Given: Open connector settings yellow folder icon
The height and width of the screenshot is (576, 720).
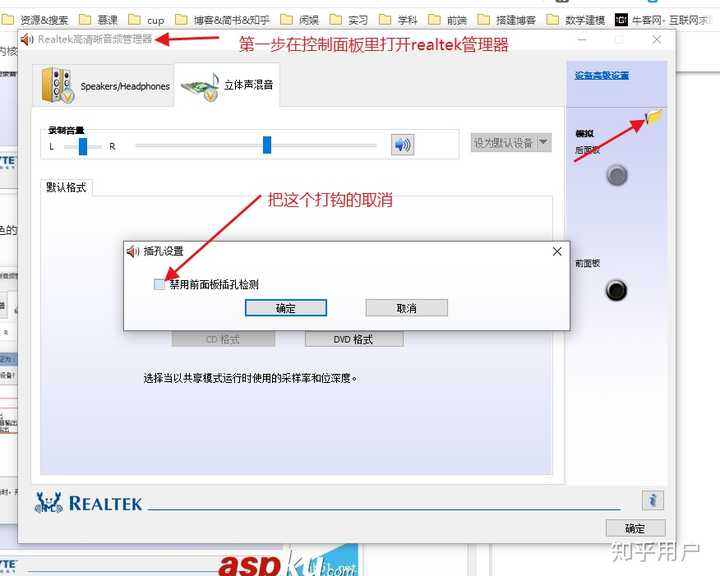Looking at the screenshot, I should (x=654, y=116).
